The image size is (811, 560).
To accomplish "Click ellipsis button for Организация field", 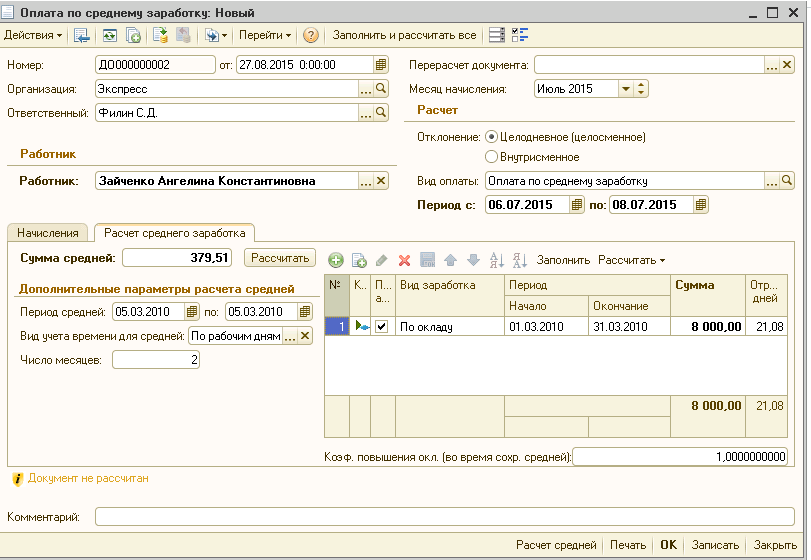I will pos(366,88).
